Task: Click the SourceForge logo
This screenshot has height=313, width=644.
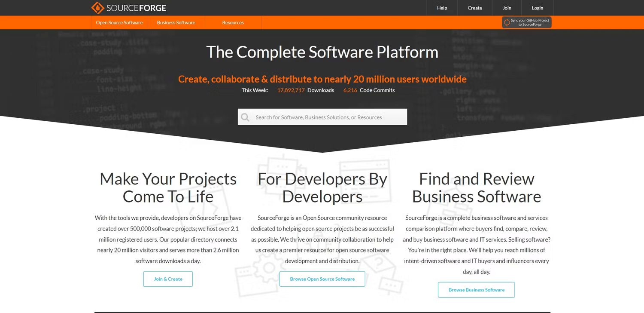Action: [x=129, y=8]
